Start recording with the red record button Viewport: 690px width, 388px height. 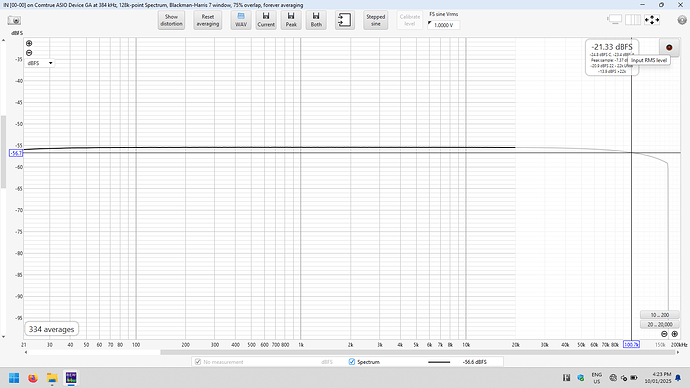point(669,48)
